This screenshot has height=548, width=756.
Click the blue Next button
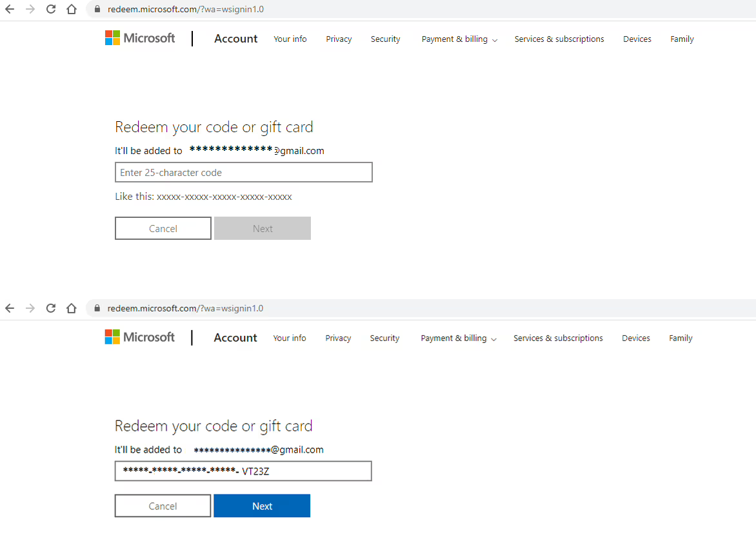click(x=262, y=505)
